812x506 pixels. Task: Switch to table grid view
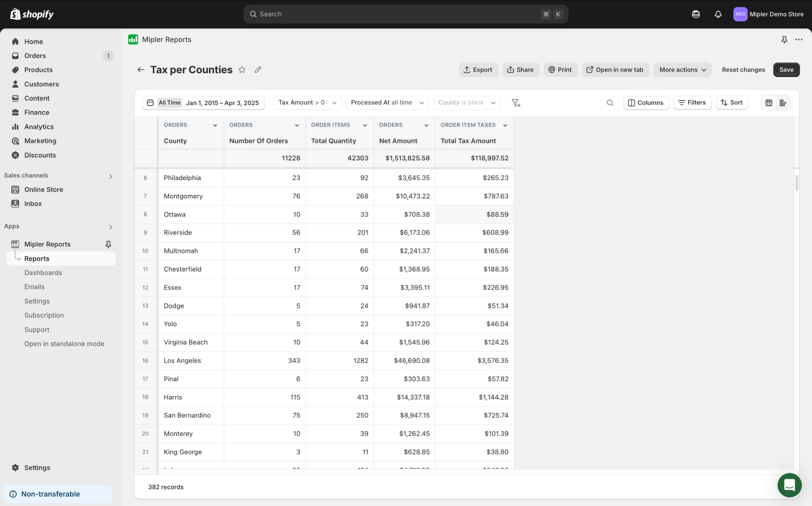[x=768, y=103]
